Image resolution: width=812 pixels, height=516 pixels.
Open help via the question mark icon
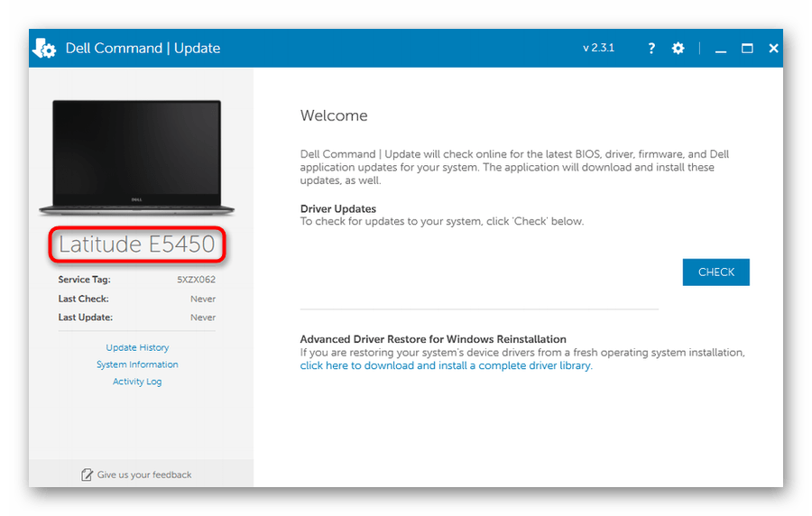click(651, 49)
